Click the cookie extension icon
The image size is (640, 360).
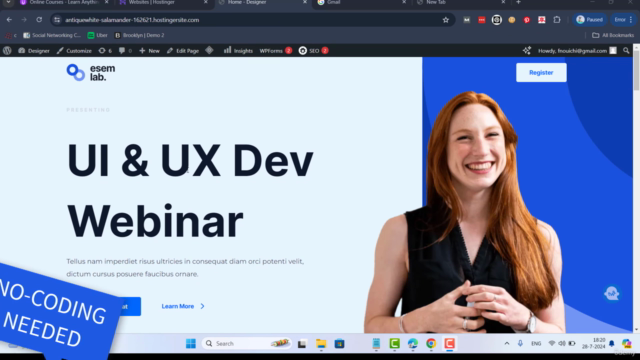click(x=511, y=20)
